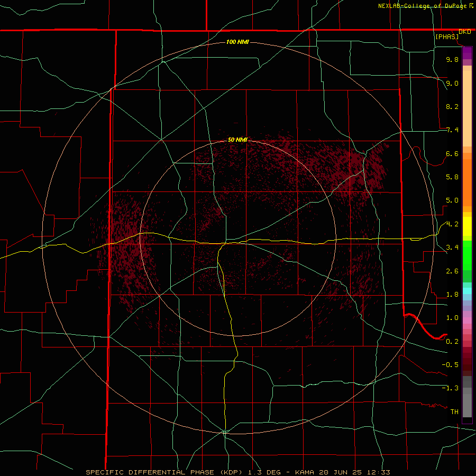
Task: Select the 1.8 scale label
Action: 452,295
